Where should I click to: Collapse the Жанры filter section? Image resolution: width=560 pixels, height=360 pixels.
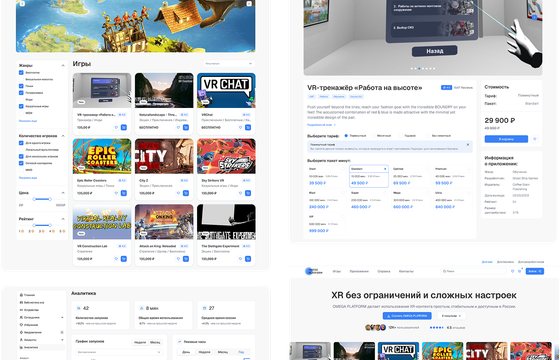click(63, 65)
